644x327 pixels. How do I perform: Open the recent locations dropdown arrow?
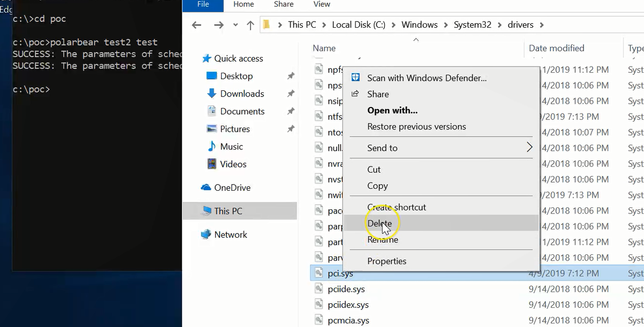pyautogui.click(x=235, y=25)
